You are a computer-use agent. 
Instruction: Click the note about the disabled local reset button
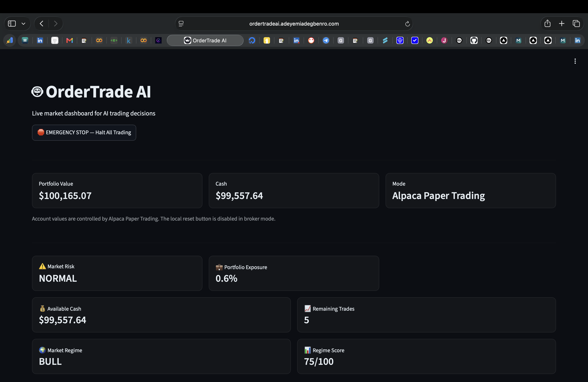(154, 219)
